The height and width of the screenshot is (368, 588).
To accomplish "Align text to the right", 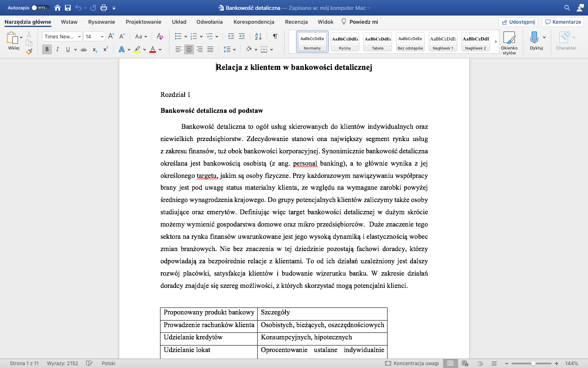I will point(200,49).
